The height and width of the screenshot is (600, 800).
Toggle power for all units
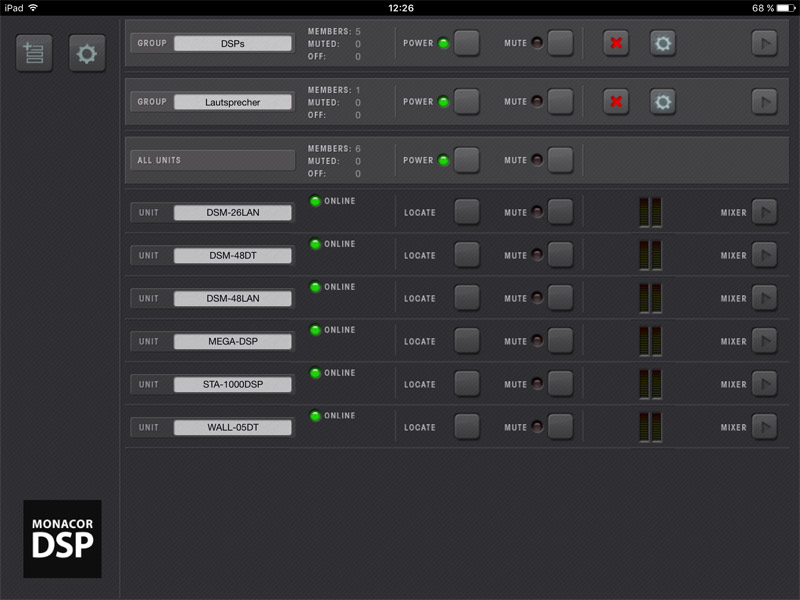click(467, 160)
